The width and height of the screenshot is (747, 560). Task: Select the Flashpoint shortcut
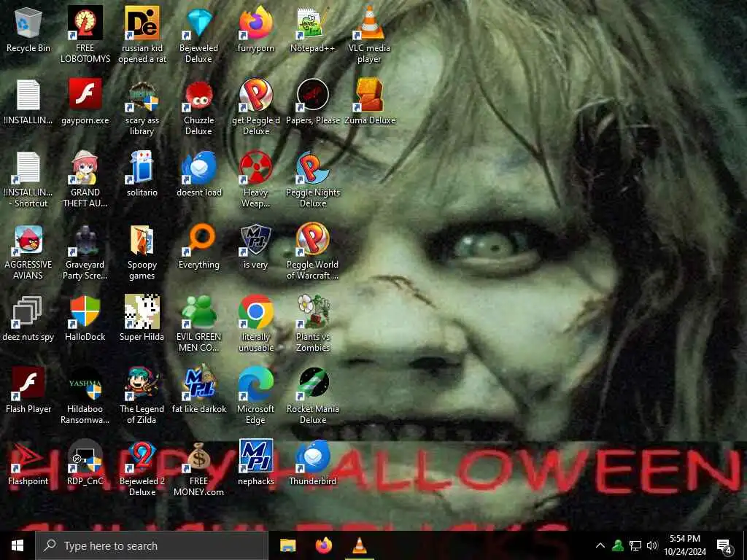tap(28, 457)
